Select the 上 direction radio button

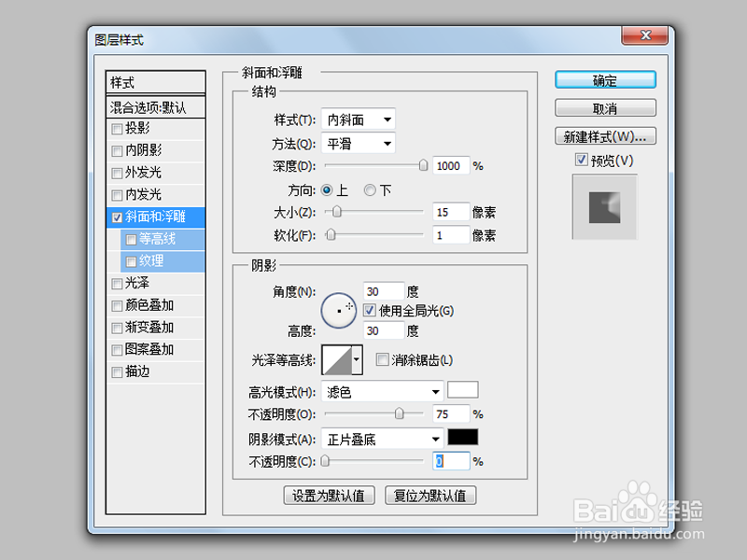327,190
